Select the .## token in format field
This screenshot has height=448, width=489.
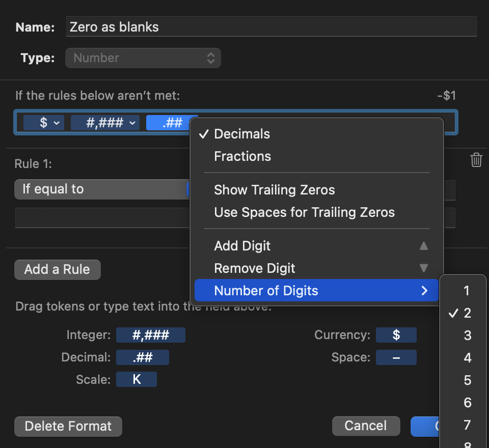point(171,123)
